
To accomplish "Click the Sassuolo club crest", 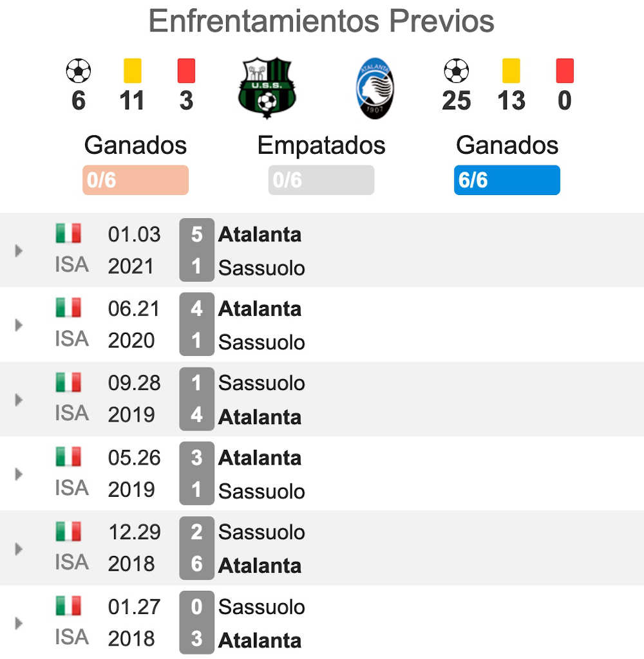I will [267, 88].
